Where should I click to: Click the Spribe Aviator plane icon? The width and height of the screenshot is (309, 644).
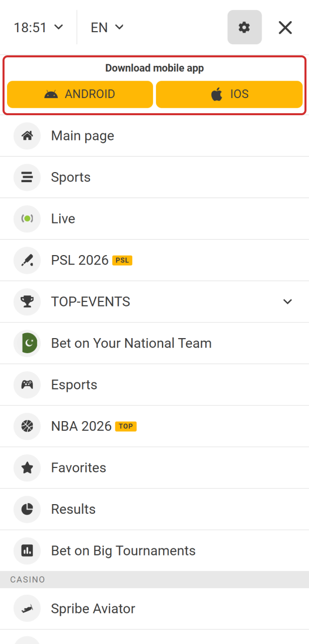coord(27,609)
